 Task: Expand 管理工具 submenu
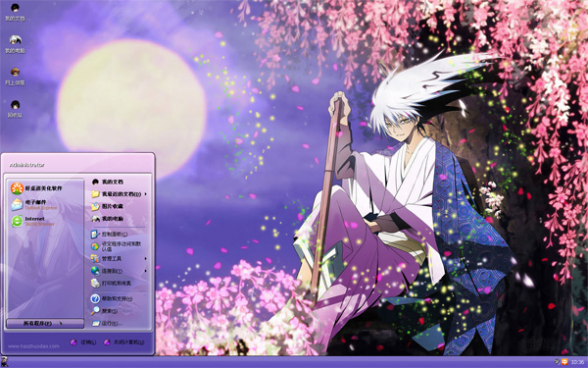tap(119, 259)
